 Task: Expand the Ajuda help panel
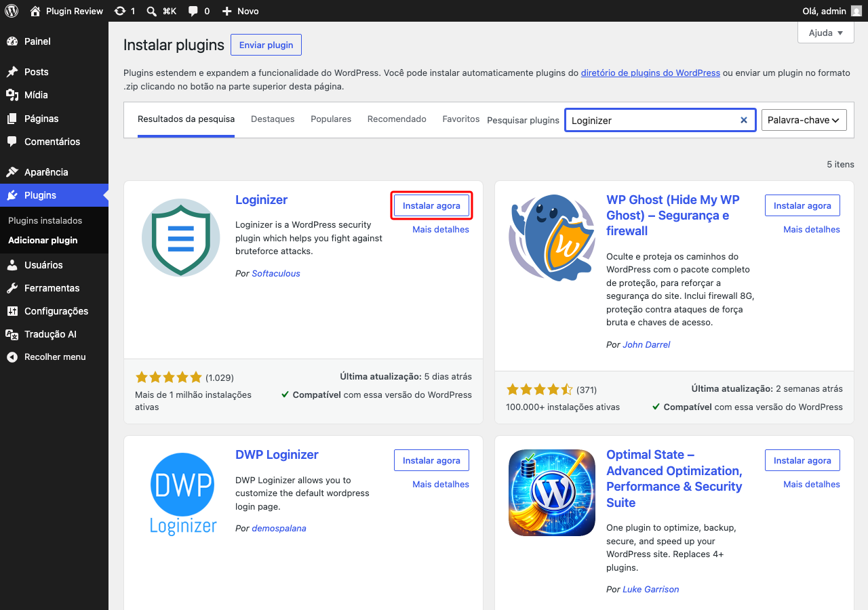826,33
